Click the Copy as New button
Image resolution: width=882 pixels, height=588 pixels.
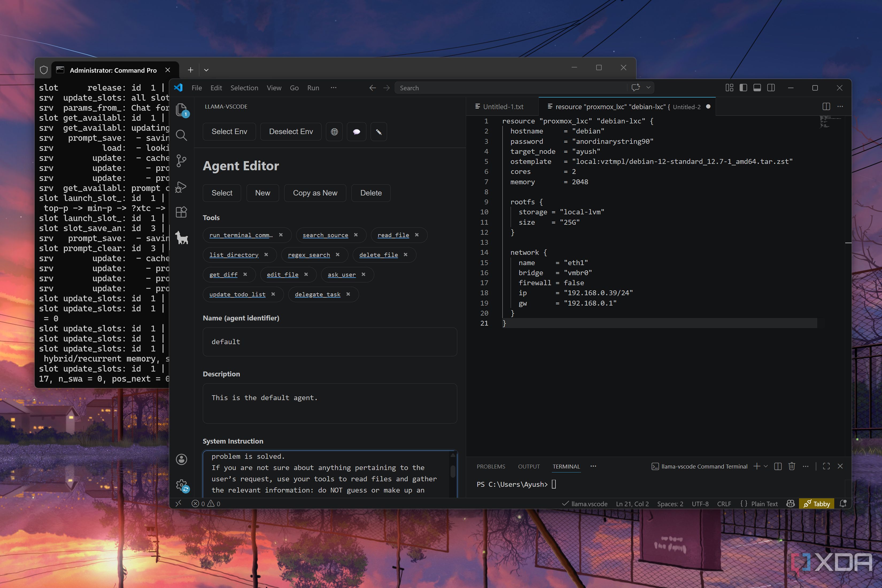coord(315,193)
